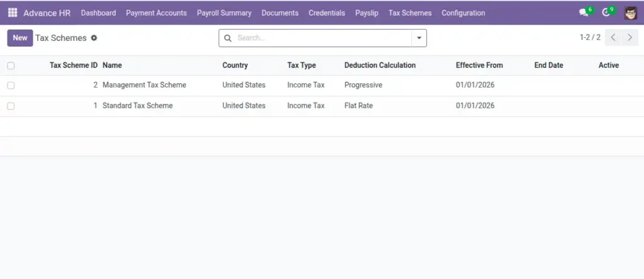The image size is (644, 279).
Task: Expand the search options dropdown arrow
Action: [419, 38]
